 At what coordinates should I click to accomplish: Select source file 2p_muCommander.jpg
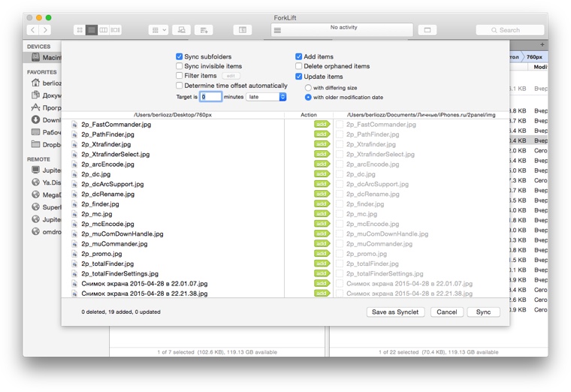click(114, 243)
